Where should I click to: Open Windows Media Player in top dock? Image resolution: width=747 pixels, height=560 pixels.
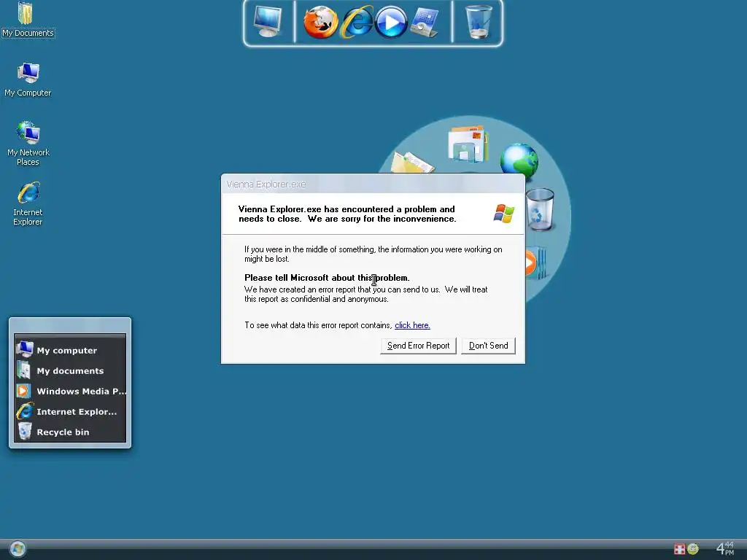coord(391,22)
